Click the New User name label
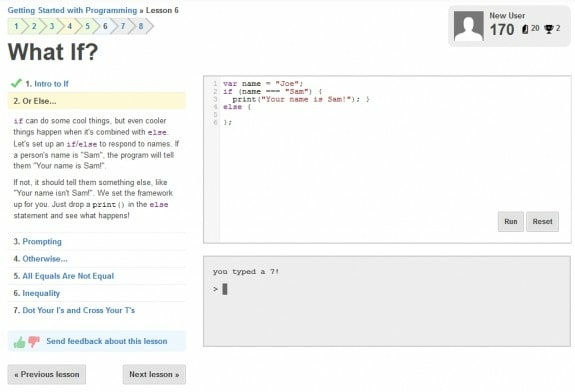The width and height of the screenshot is (575, 392). point(507,16)
